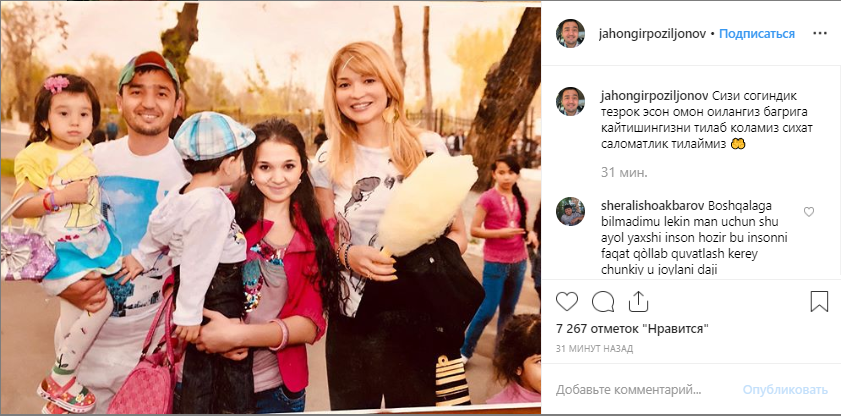
Task: Open jahongirpoziljonov username in the header
Action: click(x=652, y=33)
